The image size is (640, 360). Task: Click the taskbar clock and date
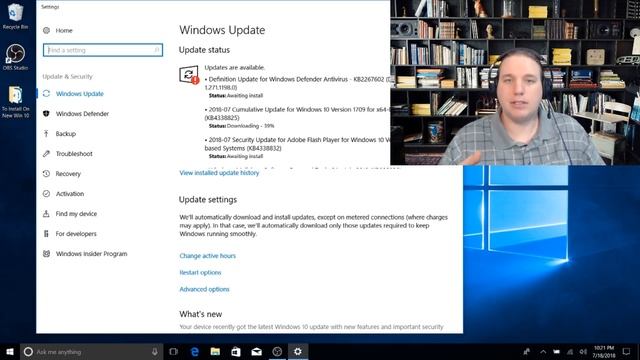pos(604,351)
